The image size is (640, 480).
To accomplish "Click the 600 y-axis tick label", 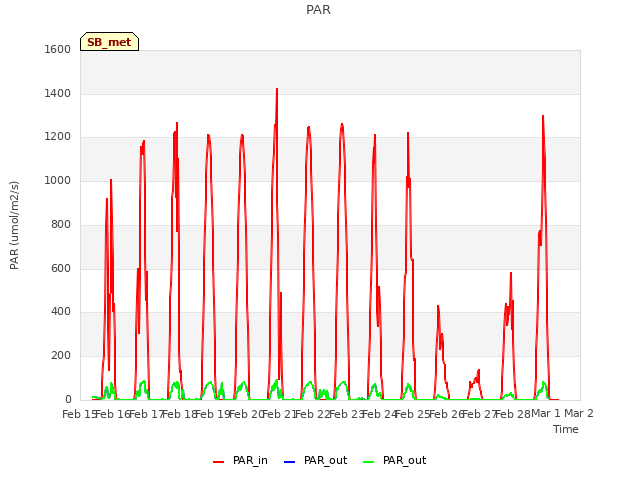I will pos(61,269).
